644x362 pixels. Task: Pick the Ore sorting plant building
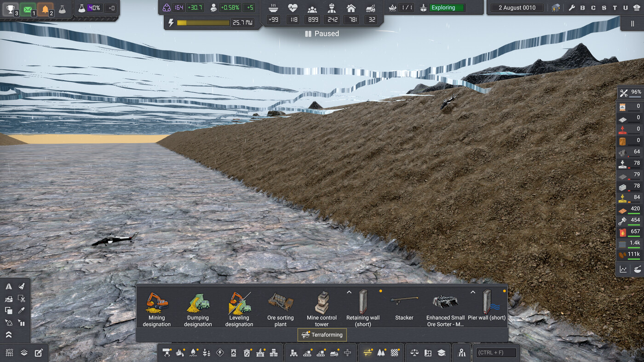(281, 309)
